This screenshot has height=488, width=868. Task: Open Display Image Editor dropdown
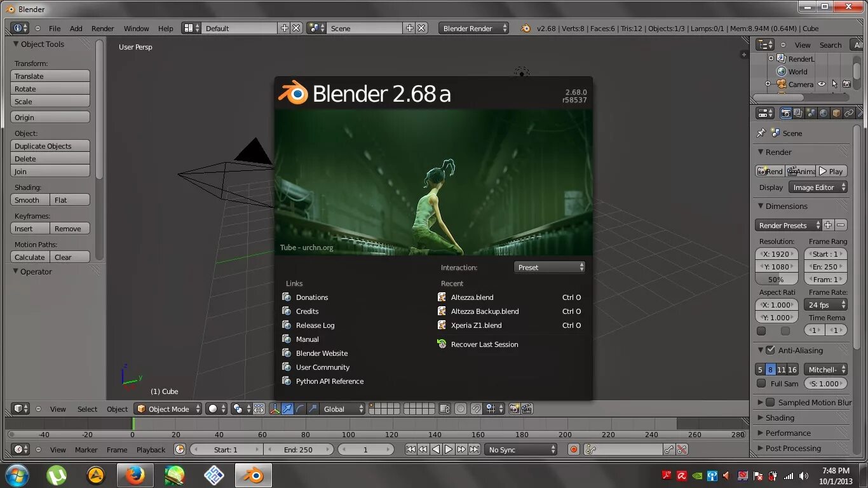818,187
